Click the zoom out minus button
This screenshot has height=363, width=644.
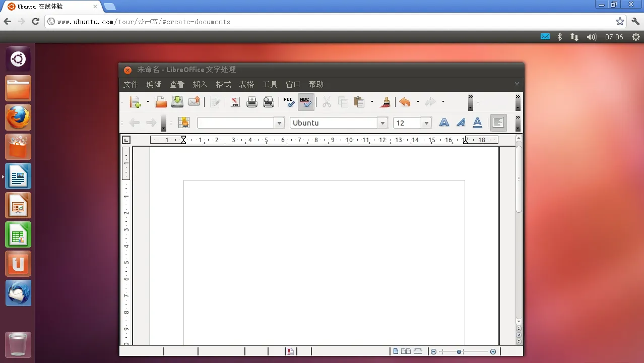pyautogui.click(x=433, y=351)
